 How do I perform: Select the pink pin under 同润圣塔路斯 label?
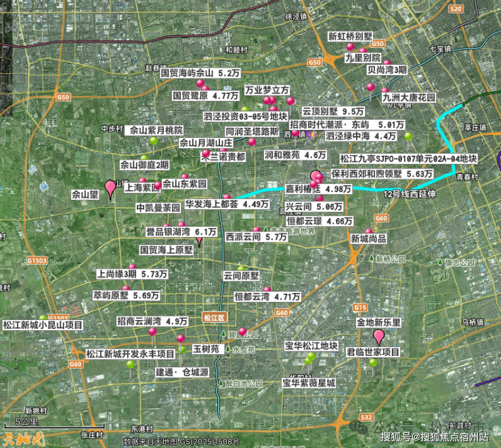[252, 141]
